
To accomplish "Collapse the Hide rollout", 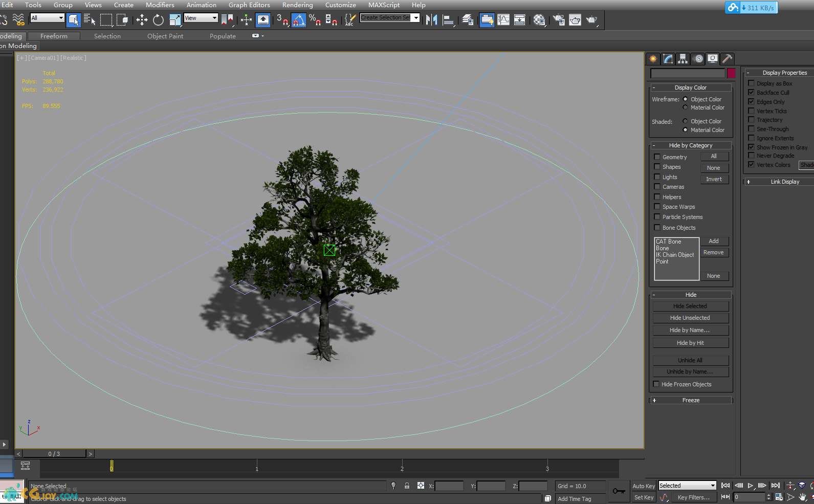I will coord(691,295).
